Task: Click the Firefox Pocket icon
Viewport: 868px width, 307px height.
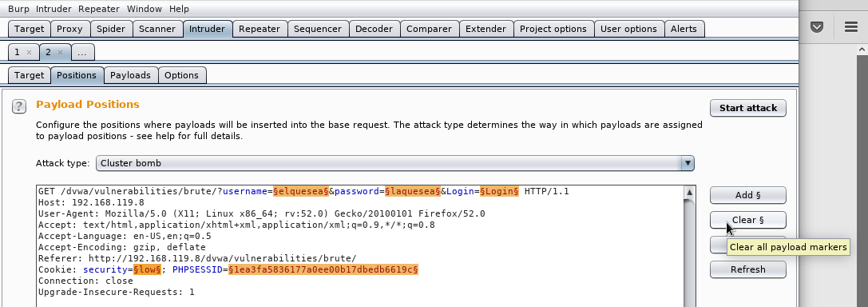Action: [817, 26]
